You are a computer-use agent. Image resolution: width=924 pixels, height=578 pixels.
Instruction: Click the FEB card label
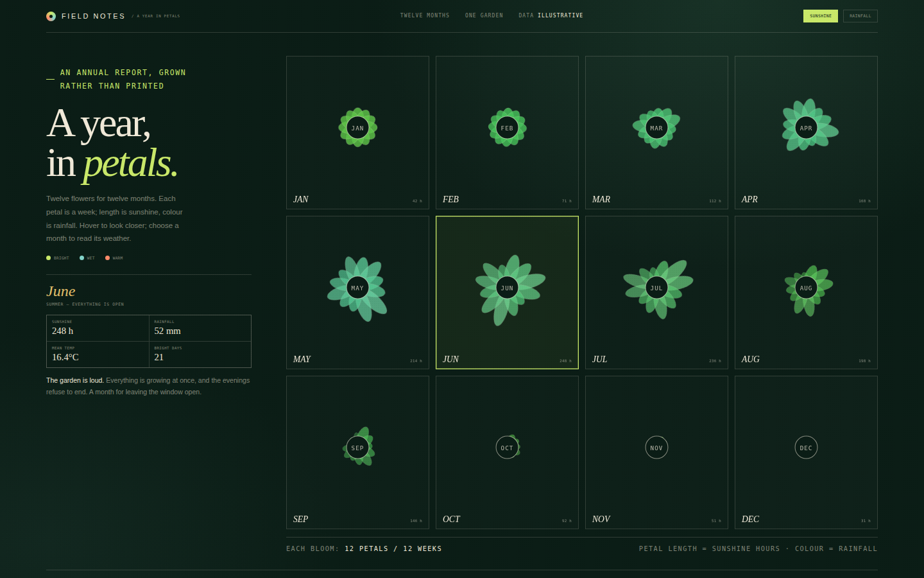pyautogui.click(x=450, y=199)
